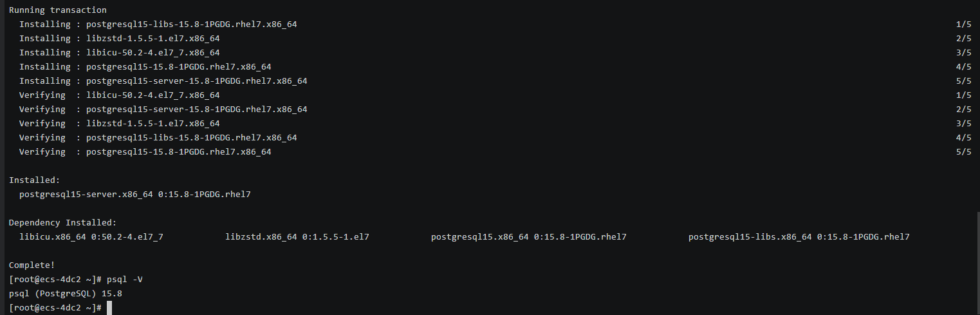Screen dimensions: 980x315
Task: Click the postgresql15-libs.x86_64 dependency entry
Action: (799, 237)
